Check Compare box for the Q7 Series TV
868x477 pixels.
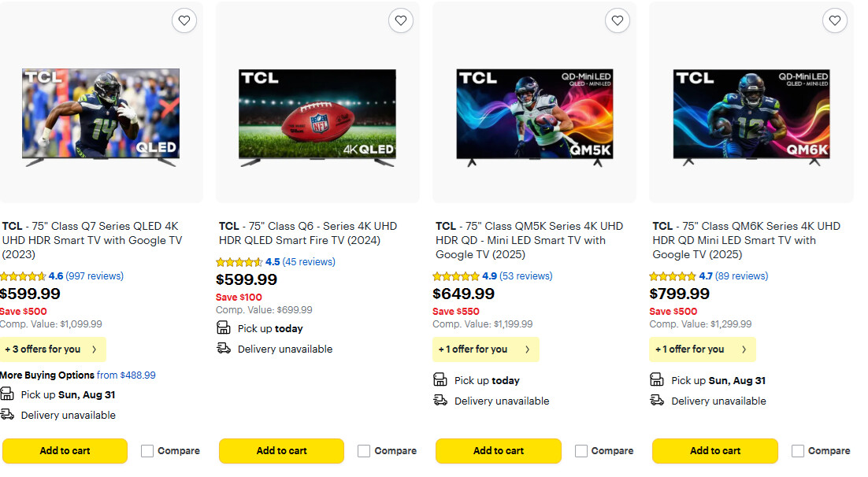click(147, 451)
